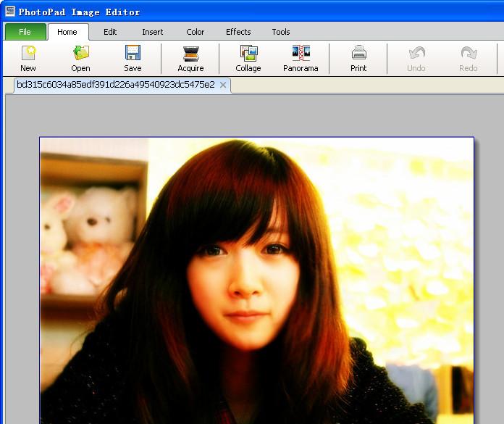This screenshot has width=504, height=424.
Task: Save the image with the floppy disk icon
Action: (x=133, y=54)
